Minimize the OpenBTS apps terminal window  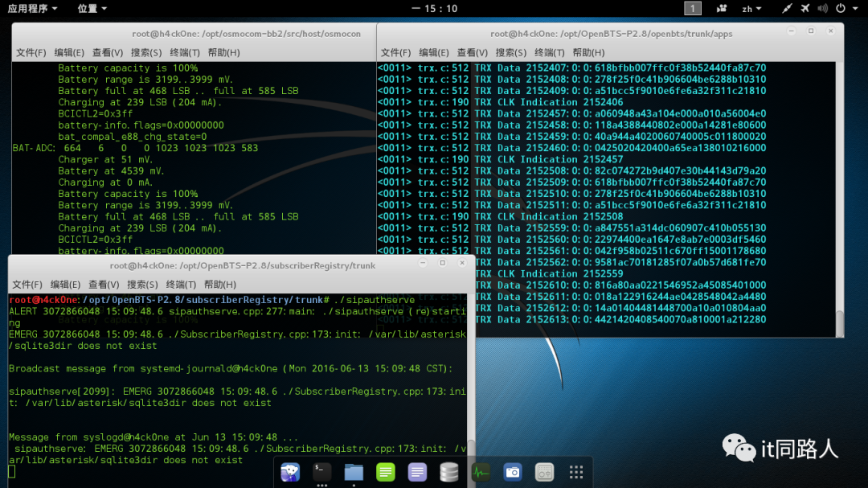[x=792, y=31]
